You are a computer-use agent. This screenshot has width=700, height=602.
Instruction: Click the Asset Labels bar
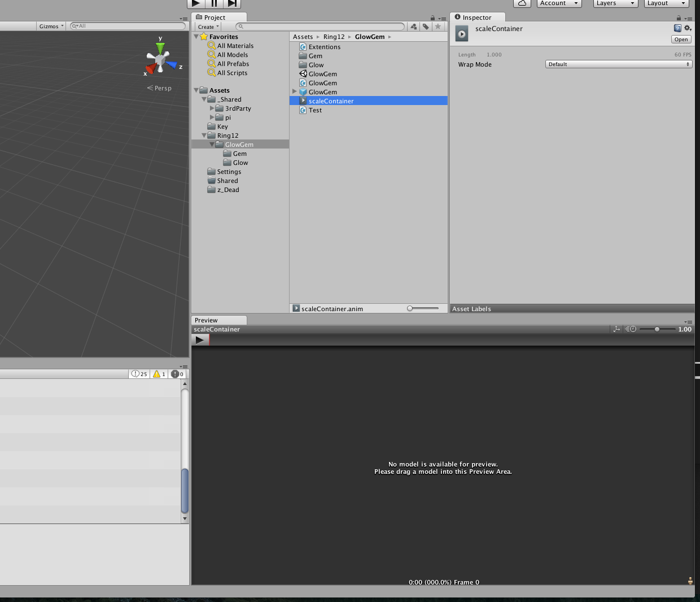[572, 309]
